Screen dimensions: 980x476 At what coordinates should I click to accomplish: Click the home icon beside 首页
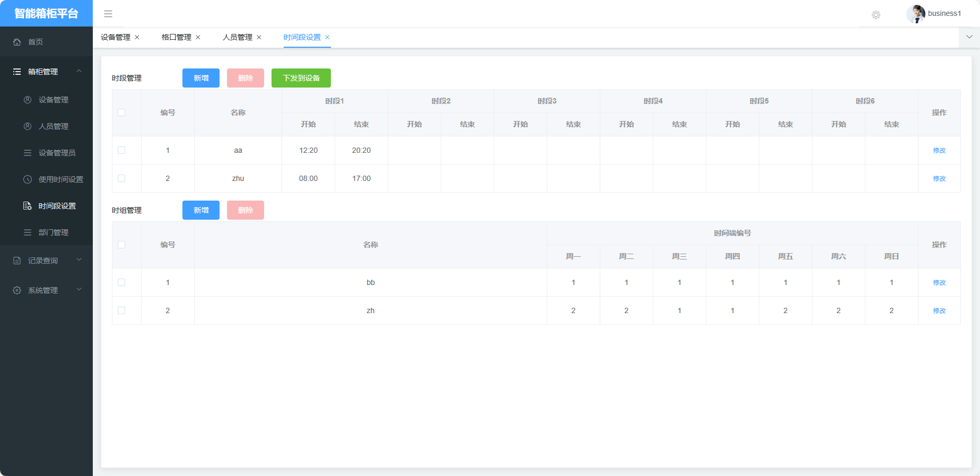tap(17, 42)
